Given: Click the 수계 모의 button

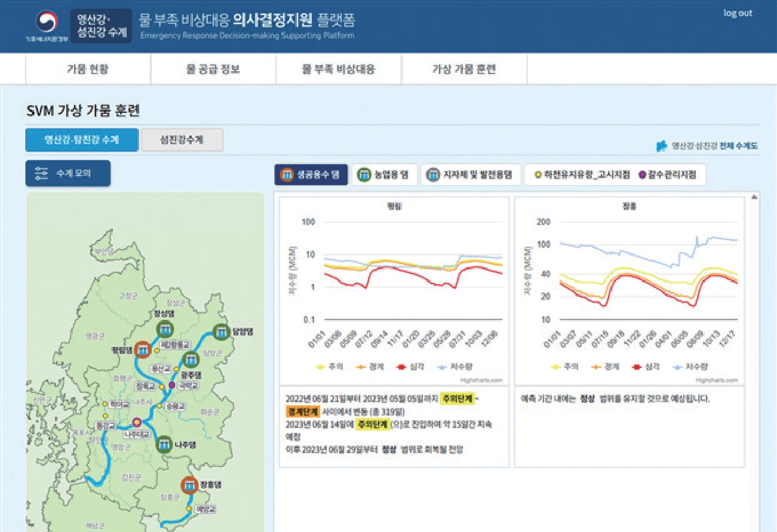Looking at the screenshot, I should click(68, 173).
